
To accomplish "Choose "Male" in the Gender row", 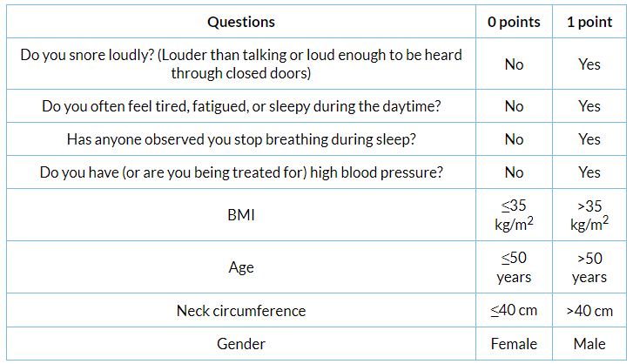I will [589, 344].
